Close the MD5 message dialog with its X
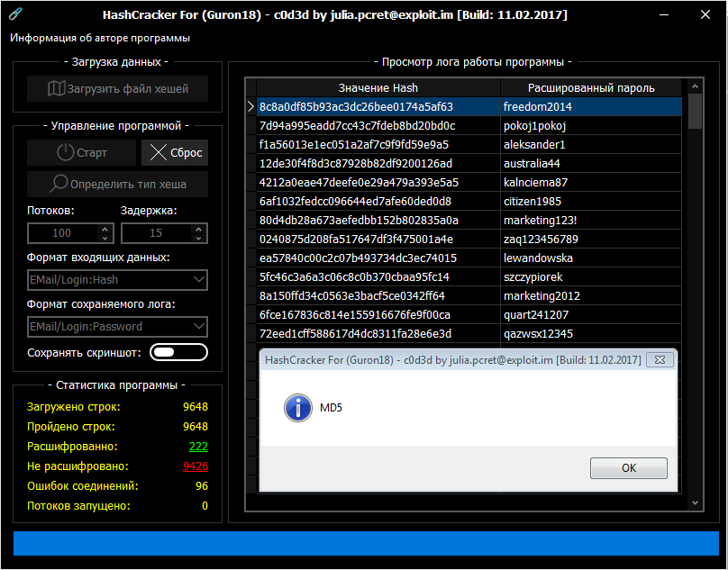The height and width of the screenshot is (570, 728). [661, 359]
